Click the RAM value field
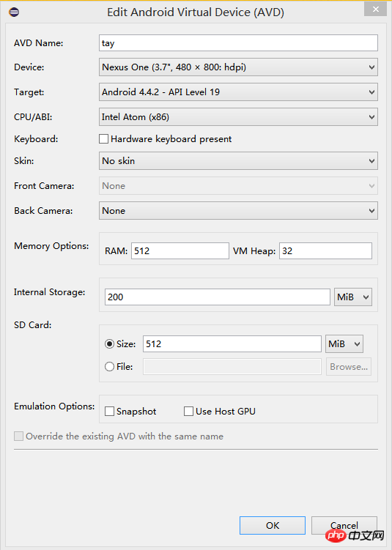This screenshot has width=392, height=550. click(x=180, y=250)
